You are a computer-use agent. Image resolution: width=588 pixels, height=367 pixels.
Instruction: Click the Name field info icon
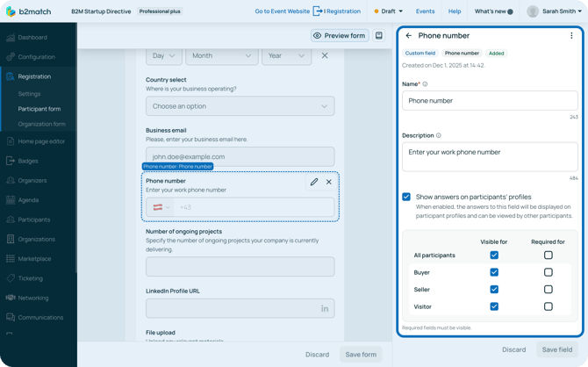click(x=426, y=84)
